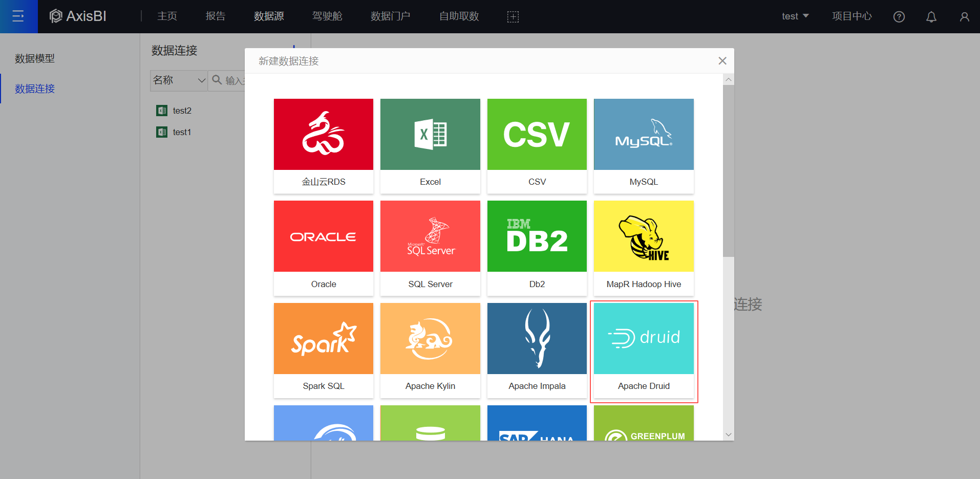Open the notifications bell icon
The width and height of the screenshot is (980, 479).
tap(931, 17)
